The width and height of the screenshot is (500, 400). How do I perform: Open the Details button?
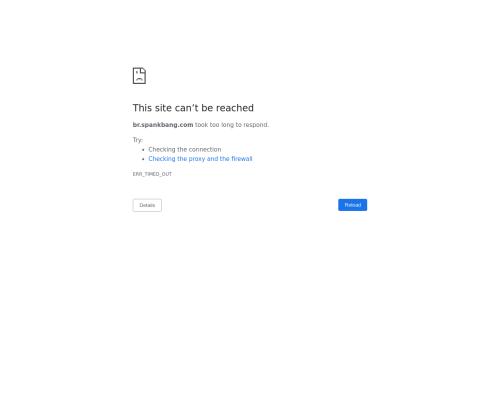147,205
